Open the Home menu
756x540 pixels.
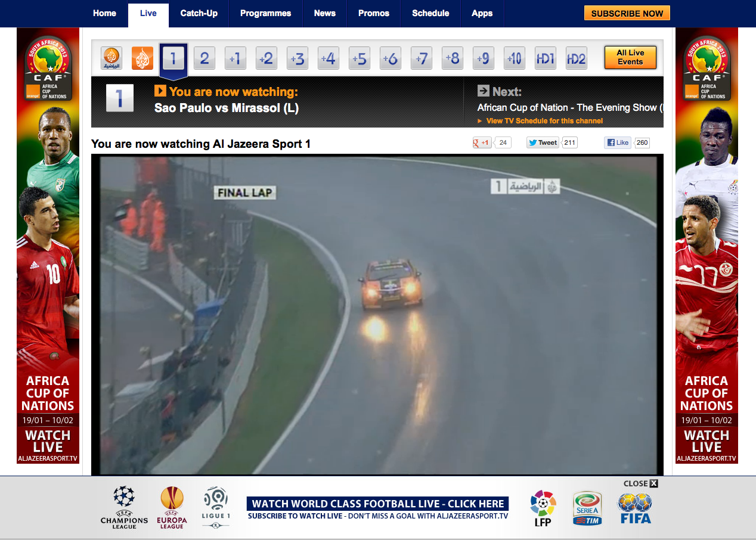click(105, 13)
